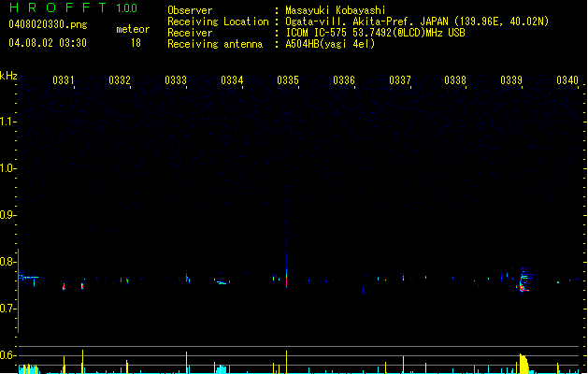Click the "meteor" count label

coord(133,29)
